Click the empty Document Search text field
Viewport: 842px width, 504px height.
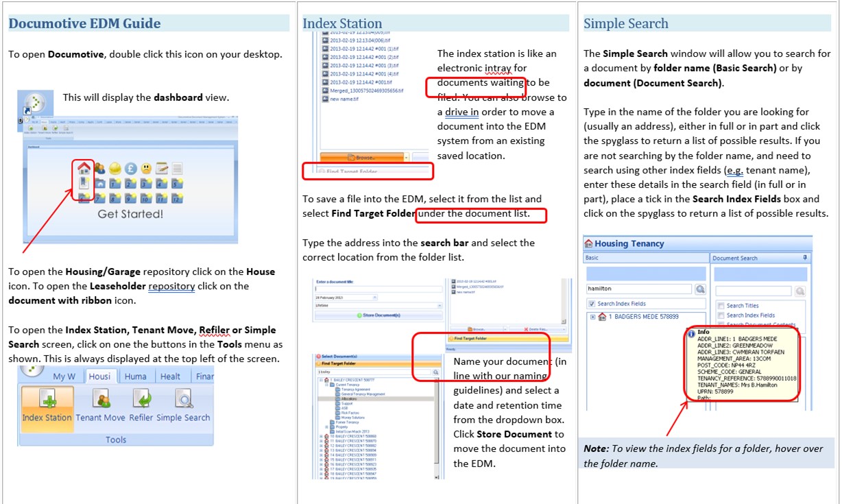(x=754, y=291)
